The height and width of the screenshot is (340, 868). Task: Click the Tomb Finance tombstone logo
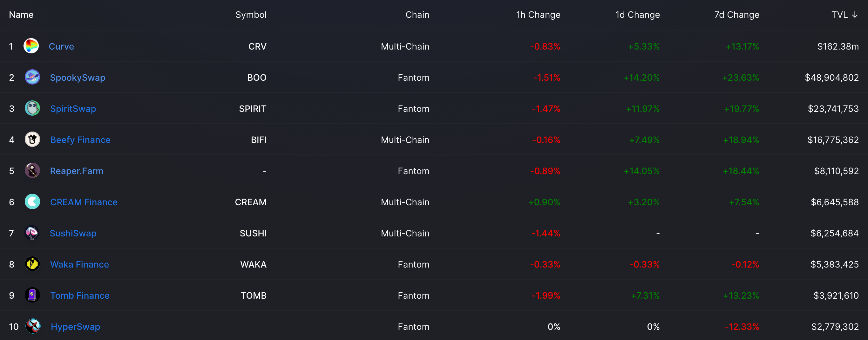tap(32, 295)
